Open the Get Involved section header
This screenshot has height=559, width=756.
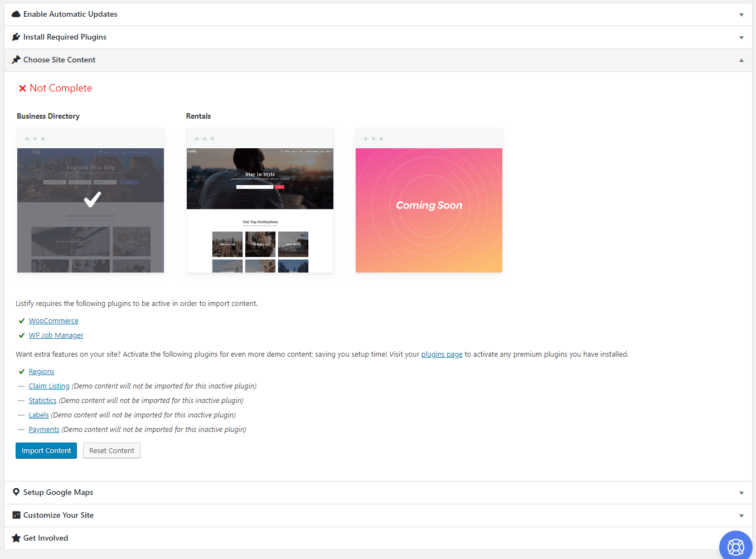(46, 538)
